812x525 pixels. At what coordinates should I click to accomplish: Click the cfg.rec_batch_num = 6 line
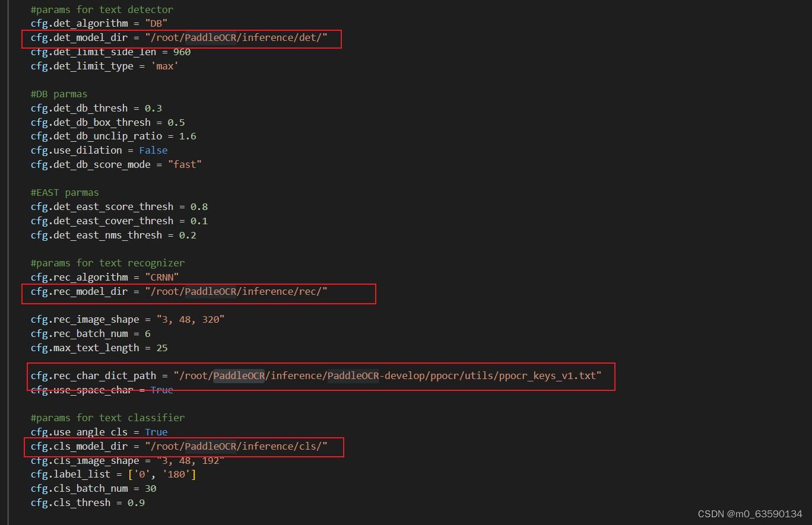(x=91, y=334)
